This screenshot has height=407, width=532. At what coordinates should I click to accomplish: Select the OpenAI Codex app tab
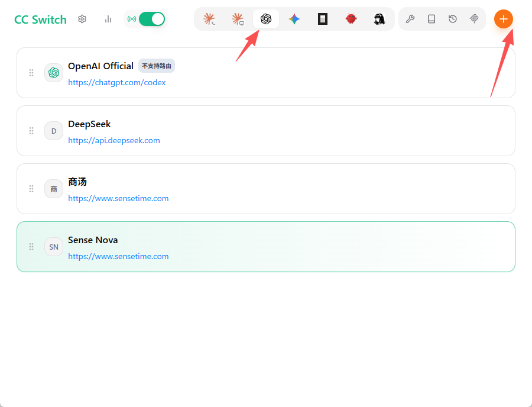tap(266, 19)
